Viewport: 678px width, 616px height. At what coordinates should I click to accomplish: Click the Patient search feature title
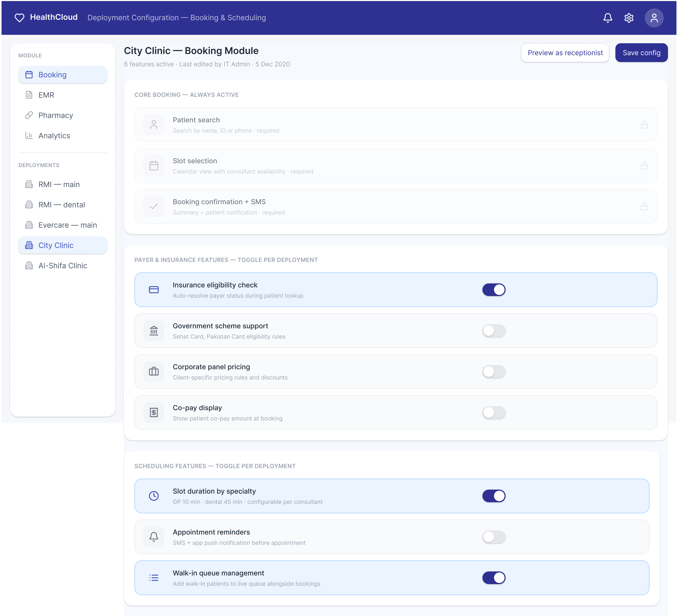pyautogui.click(x=196, y=120)
